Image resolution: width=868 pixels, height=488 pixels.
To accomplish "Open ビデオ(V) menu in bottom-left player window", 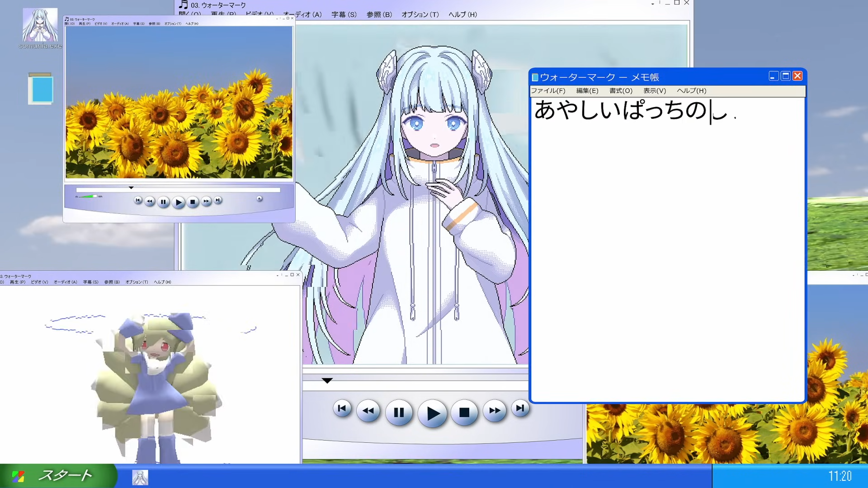I will [39, 282].
